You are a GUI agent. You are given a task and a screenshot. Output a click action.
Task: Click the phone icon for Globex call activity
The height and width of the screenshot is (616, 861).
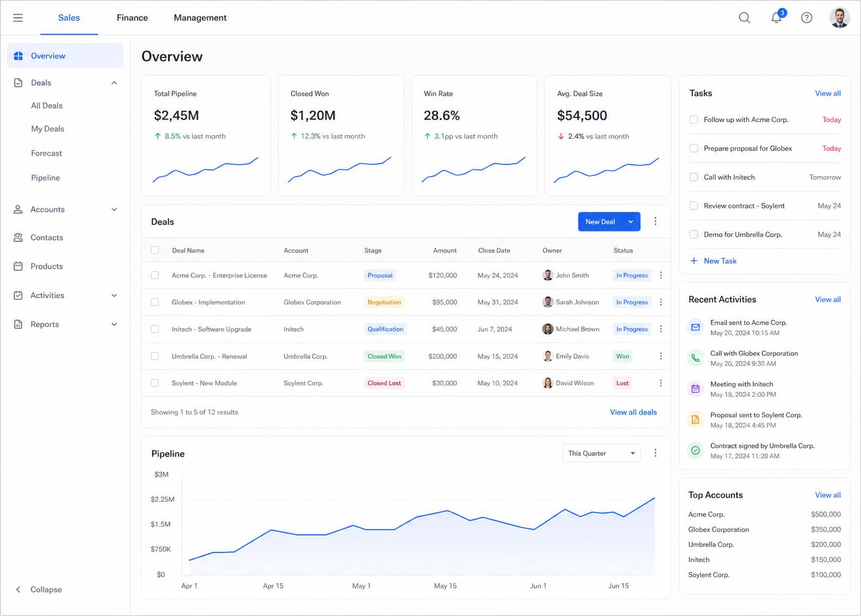pos(695,358)
